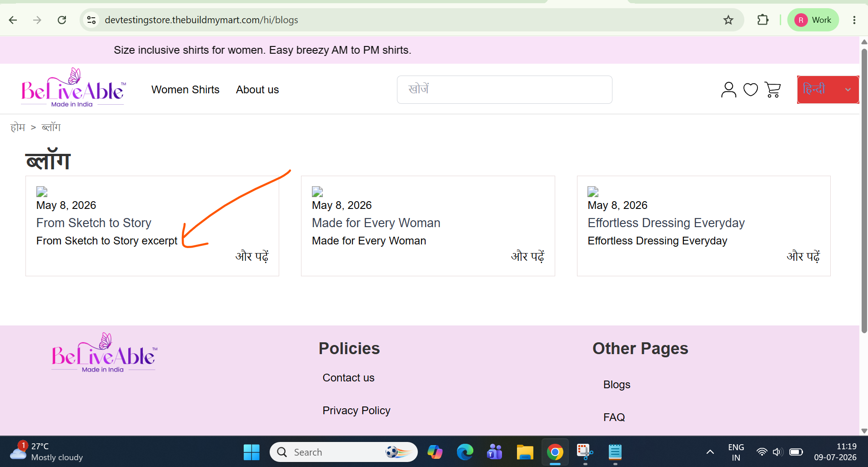Click From Sketch to Story excerpt text
868x467 pixels.
point(107,241)
